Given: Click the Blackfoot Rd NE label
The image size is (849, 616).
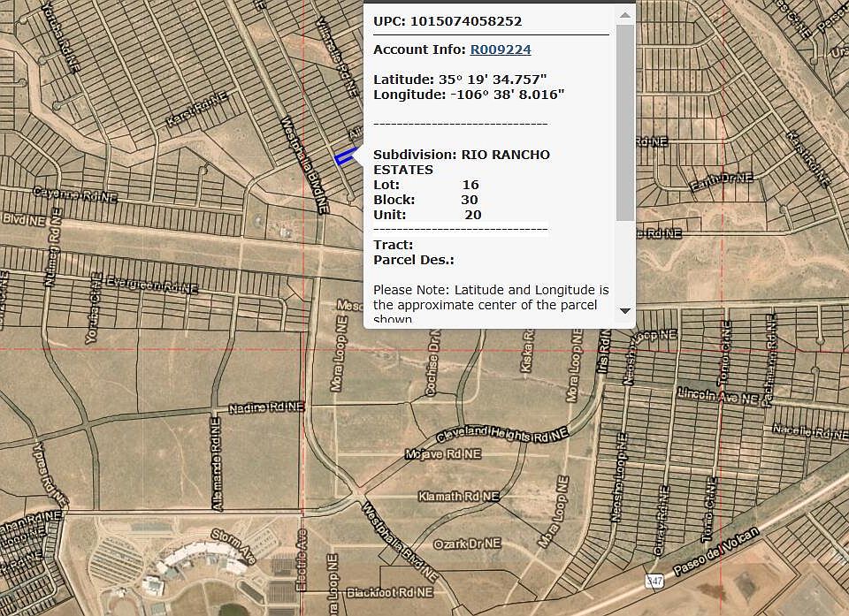Looking at the screenshot, I should pyautogui.click(x=390, y=591).
